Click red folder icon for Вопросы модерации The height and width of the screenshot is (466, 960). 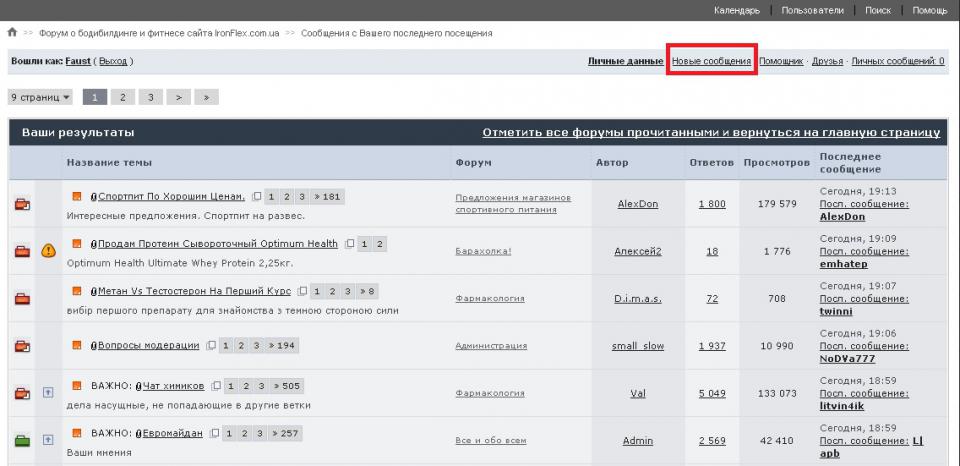point(22,346)
